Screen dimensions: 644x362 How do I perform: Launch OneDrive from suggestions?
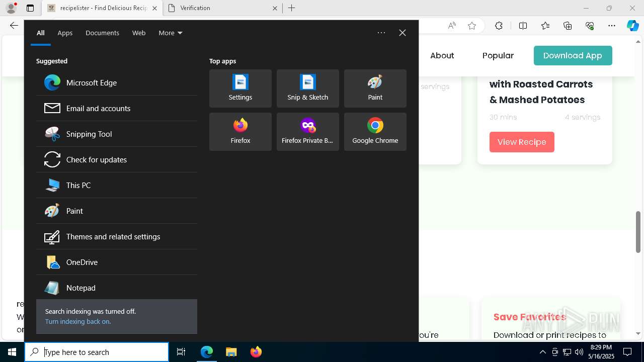pos(117,262)
